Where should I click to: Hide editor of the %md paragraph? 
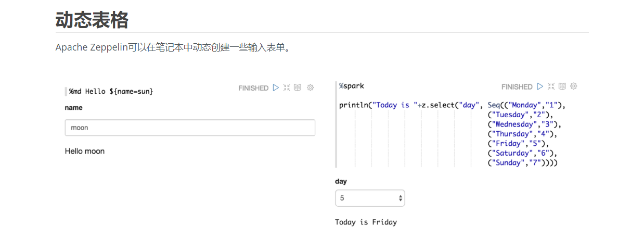pos(287,88)
